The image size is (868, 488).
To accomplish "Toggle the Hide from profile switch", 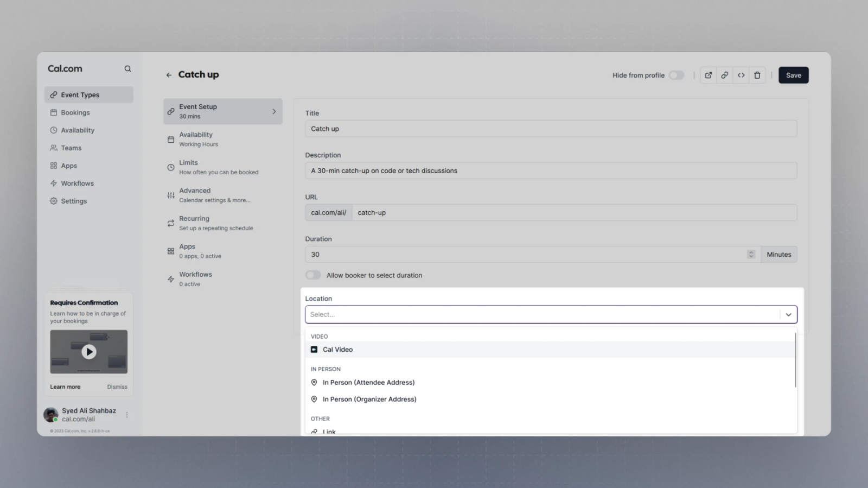I will 676,75.
